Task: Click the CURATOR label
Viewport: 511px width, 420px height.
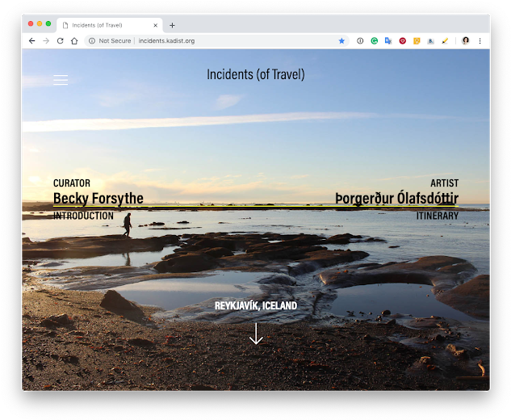Action: point(72,183)
